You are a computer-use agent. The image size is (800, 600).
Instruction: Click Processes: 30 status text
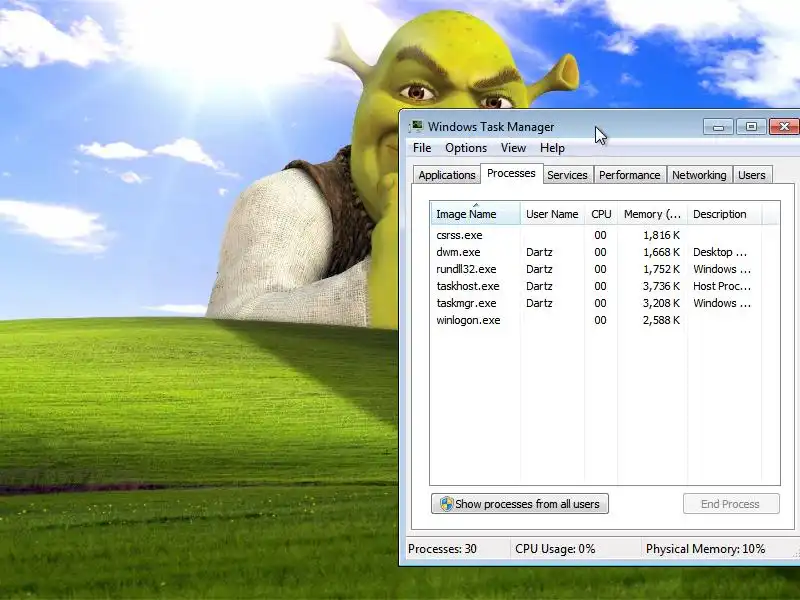click(442, 549)
